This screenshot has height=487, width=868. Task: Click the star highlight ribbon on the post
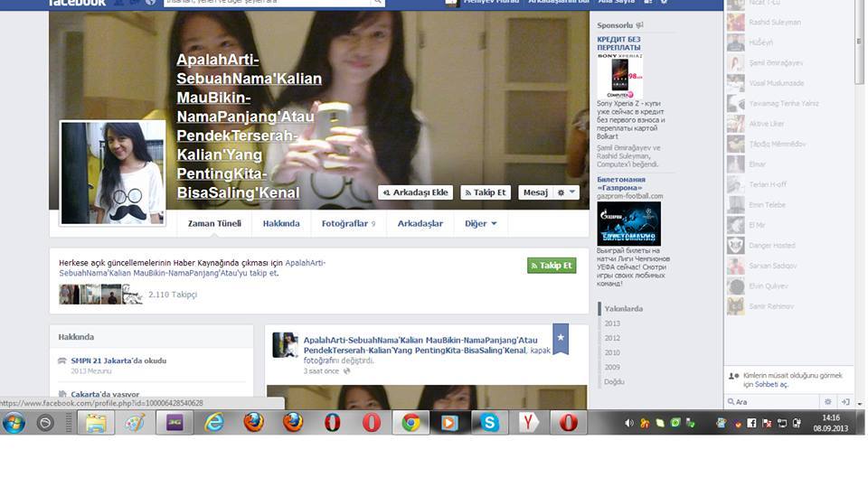[561, 338]
